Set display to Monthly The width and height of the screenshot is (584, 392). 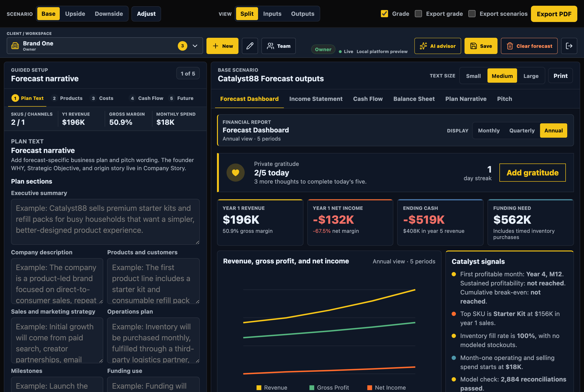tap(489, 131)
